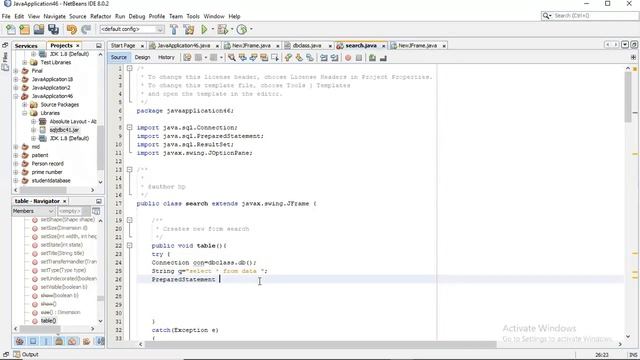Click the Find Selection magnifier icon in editor toolbar
Screen dimensions: 640x360
(231, 58)
